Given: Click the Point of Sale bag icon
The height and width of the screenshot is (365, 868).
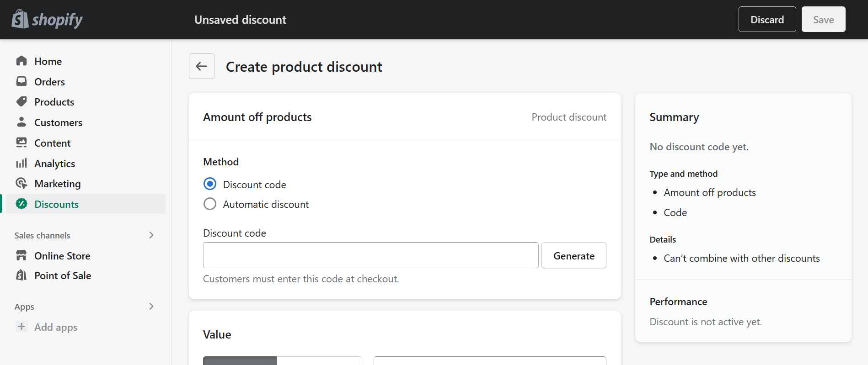Looking at the screenshot, I should [x=21, y=275].
